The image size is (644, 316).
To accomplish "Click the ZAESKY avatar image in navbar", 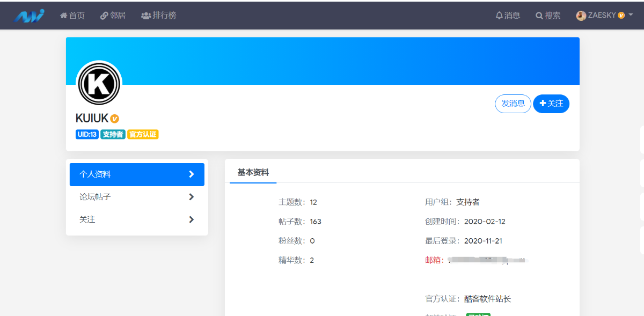I will coord(581,16).
